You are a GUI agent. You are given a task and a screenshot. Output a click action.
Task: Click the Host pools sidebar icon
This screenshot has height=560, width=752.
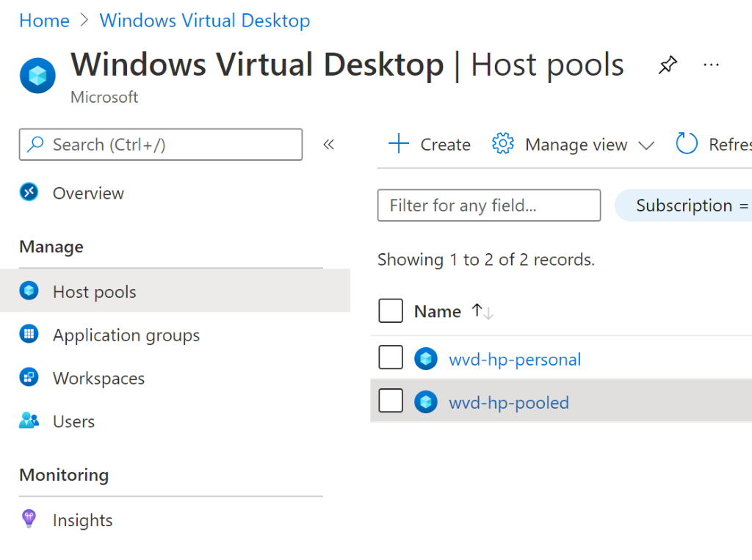pyautogui.click(x=29, y=291)
